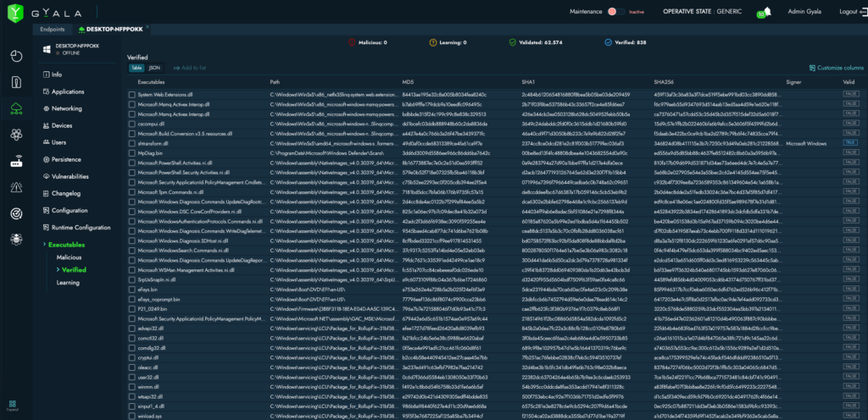The height and width of the screenshot is (420, 868).
Task: Open the Malicious executables list
Action: point(69,257)
